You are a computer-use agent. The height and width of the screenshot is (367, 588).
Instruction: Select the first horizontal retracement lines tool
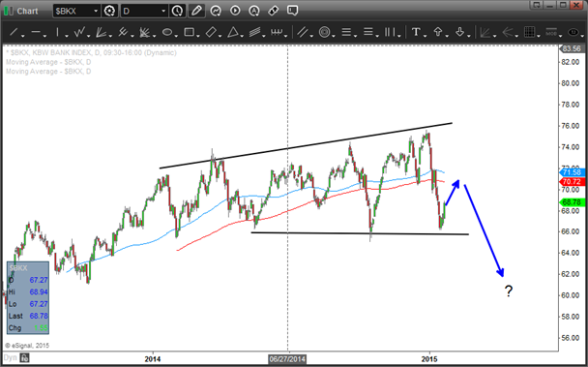pos(346,32)
